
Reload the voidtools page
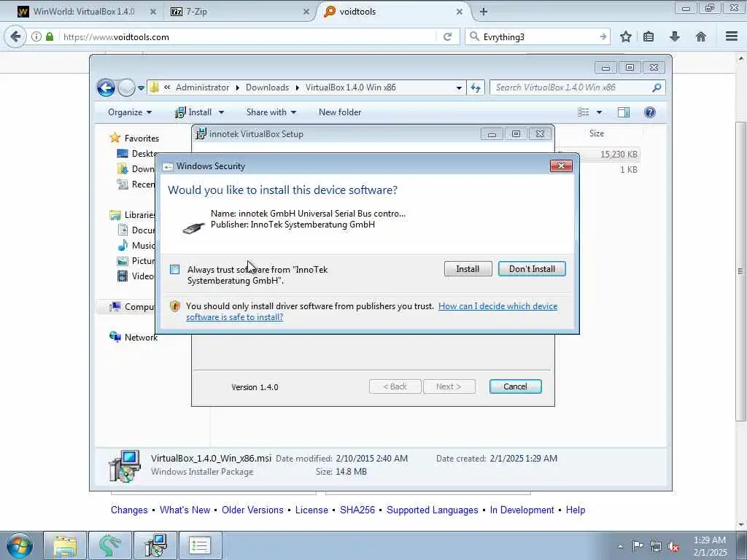click(447, 36)
